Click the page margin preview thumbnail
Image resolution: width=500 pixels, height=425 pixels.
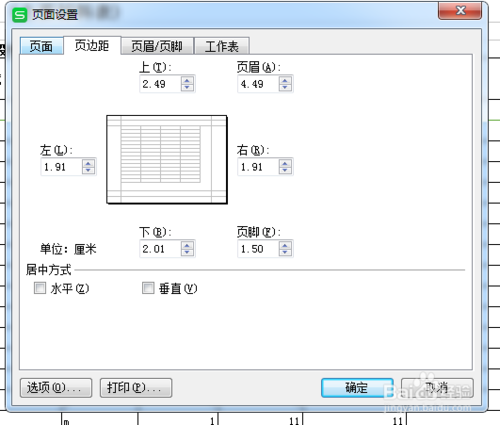pos(167,159)
